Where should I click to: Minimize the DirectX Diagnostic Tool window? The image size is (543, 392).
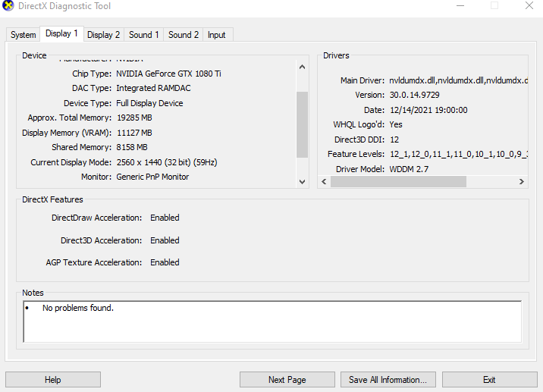pyautogui.click(x=460, y=6)
